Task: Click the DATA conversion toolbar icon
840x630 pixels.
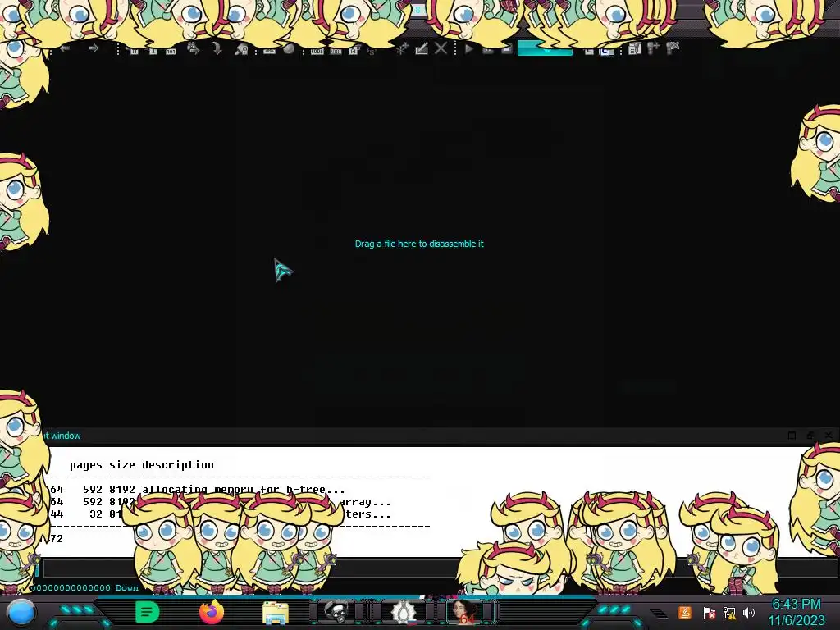Action: pyautogui.click(x=336, y=51)
